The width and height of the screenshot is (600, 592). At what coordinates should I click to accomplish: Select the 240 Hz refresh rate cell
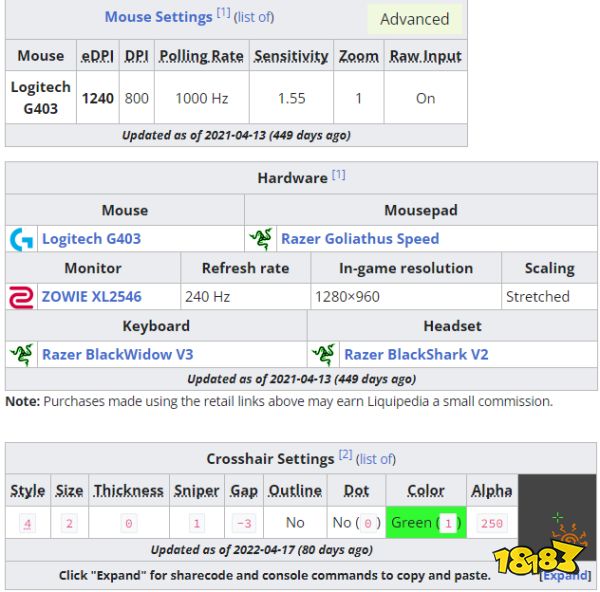(245, 297)
